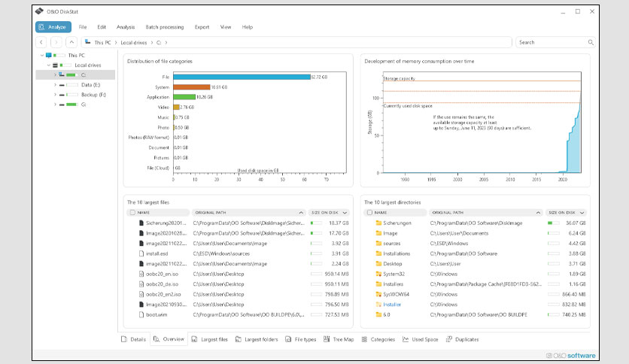This screenshot has height=364, width=629.
Task: Switch to the Overview tab
Action: pyautogui.click(x=169, y=339)
